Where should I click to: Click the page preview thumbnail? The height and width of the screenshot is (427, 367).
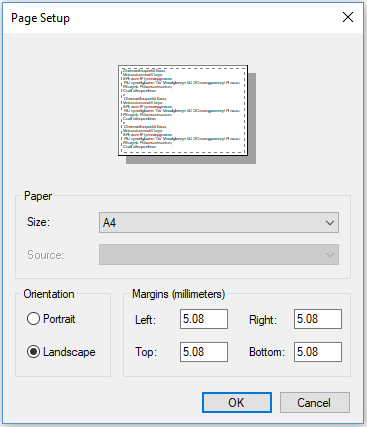point(183,110)
